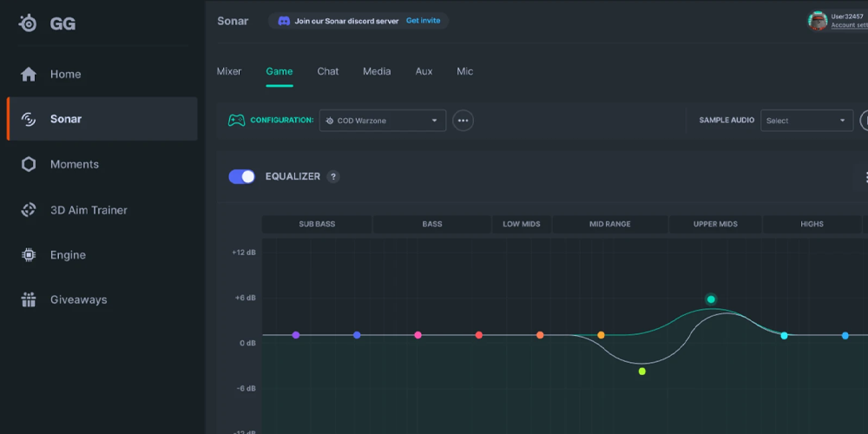Switch to the Mixer tab
868x434 pixels.
click(x=229, y=71)
